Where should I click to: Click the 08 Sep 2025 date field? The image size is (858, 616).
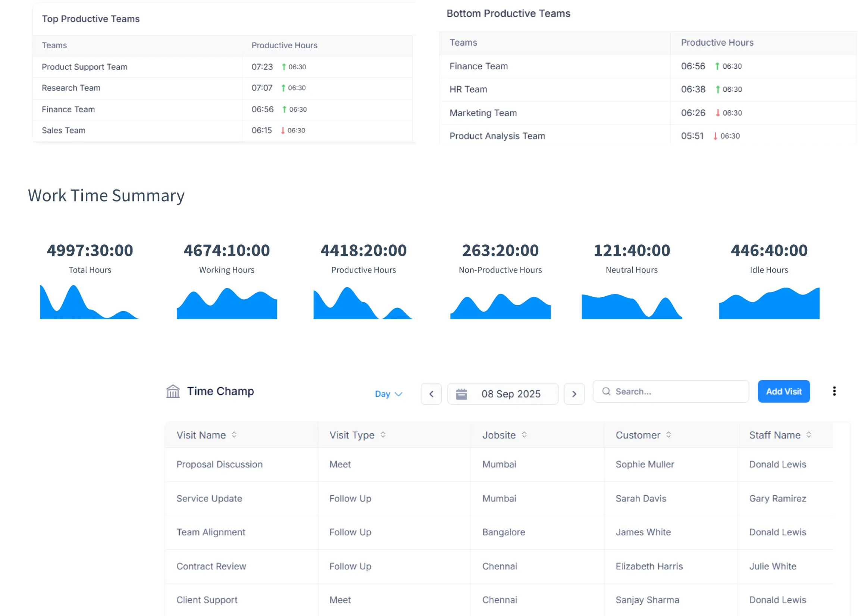[511, 394]
